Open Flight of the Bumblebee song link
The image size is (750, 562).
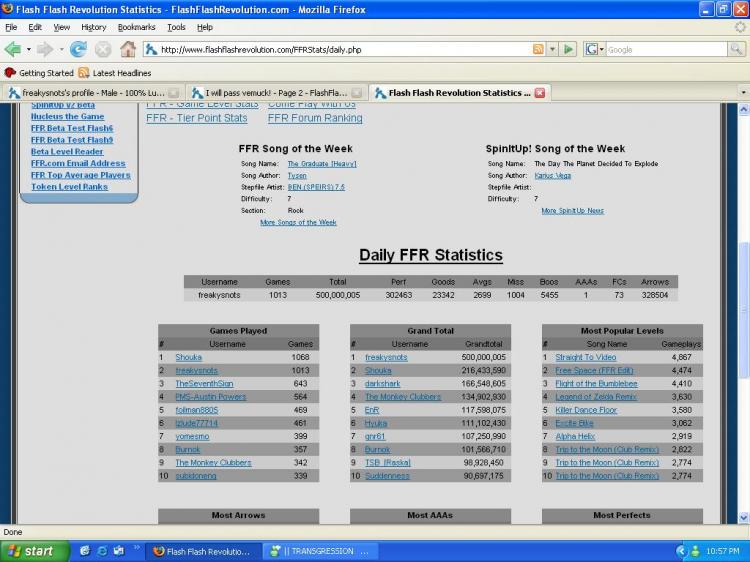click(x=596, y=384)
